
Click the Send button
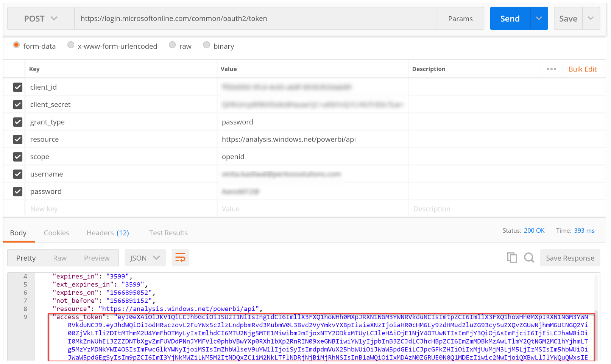[509, 18]
